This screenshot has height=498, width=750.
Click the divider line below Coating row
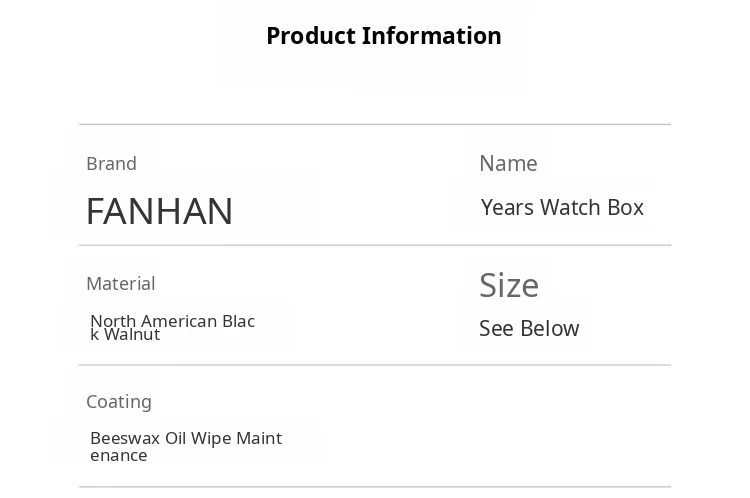click(375, 487)
